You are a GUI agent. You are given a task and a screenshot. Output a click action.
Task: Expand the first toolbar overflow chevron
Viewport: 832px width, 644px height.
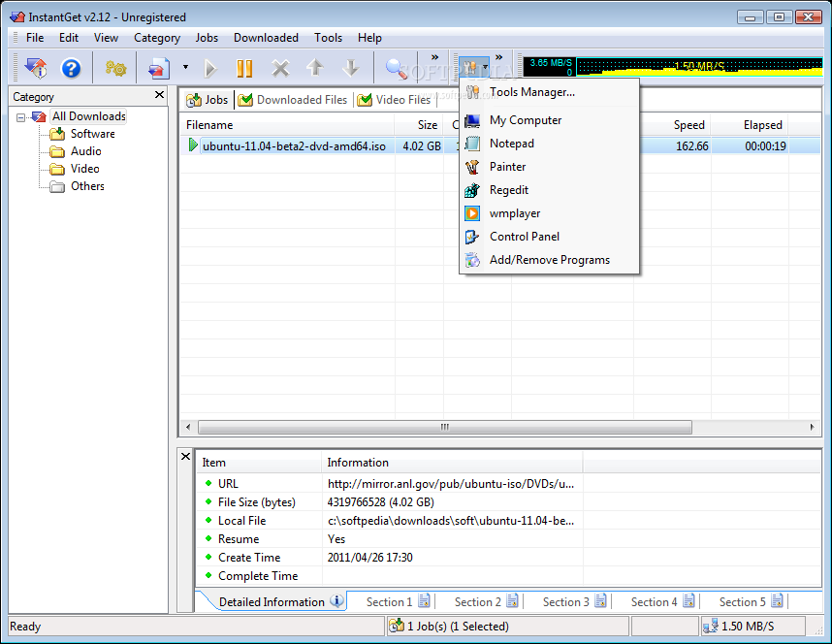click(434, 57)
